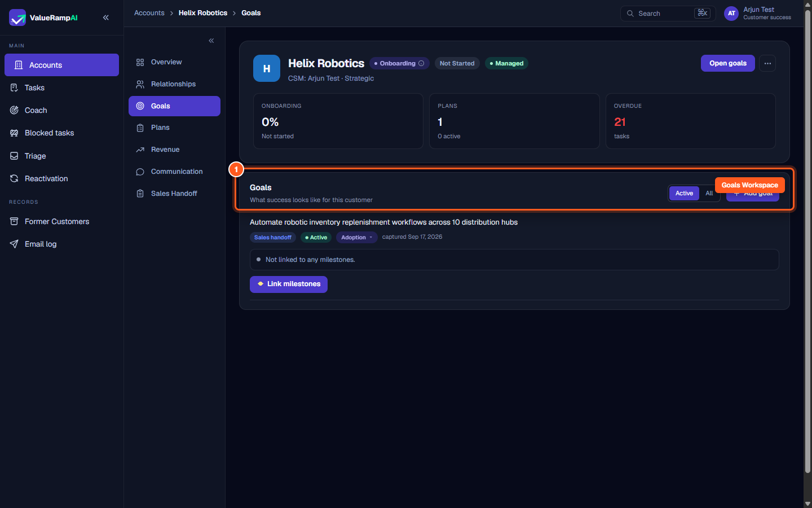Click the Sales Handoff document icon
Image resolution: width=812 pixels, height=508 pixels.
click(140, 194)
